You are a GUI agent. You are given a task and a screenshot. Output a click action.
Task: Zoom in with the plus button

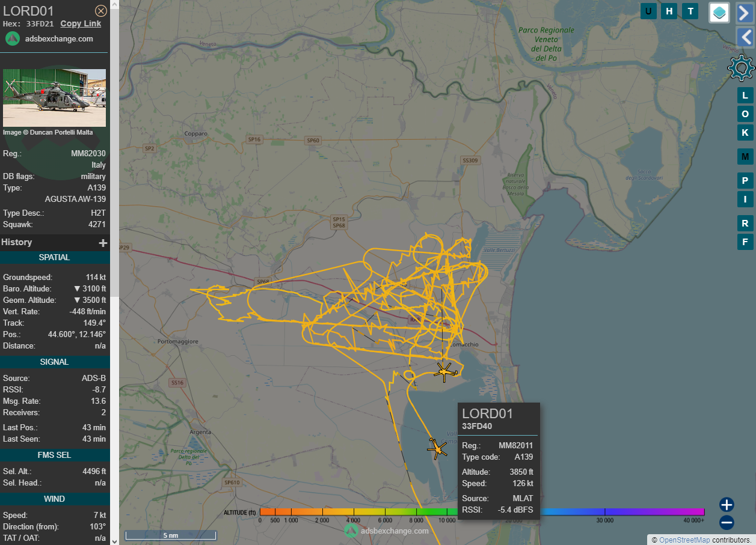tap(727, 505)
